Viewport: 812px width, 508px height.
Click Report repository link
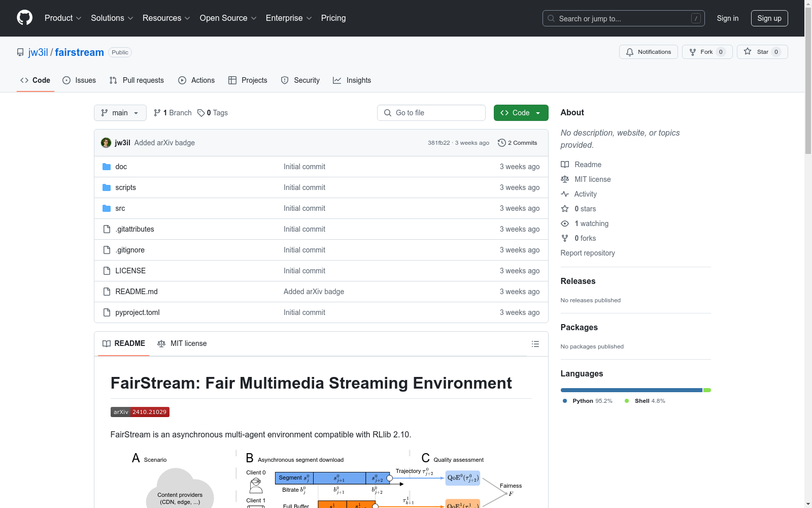[x=588, y=253]
